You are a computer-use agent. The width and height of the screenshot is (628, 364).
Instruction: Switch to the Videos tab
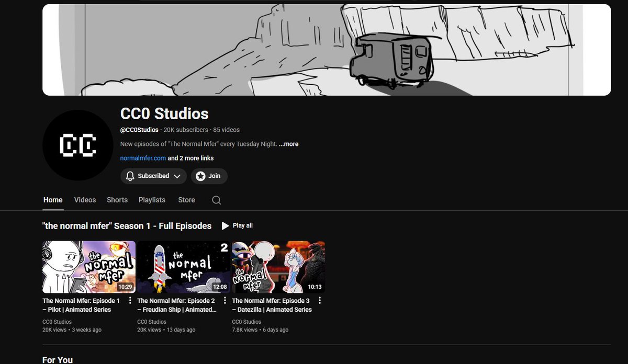click(85, 200)
